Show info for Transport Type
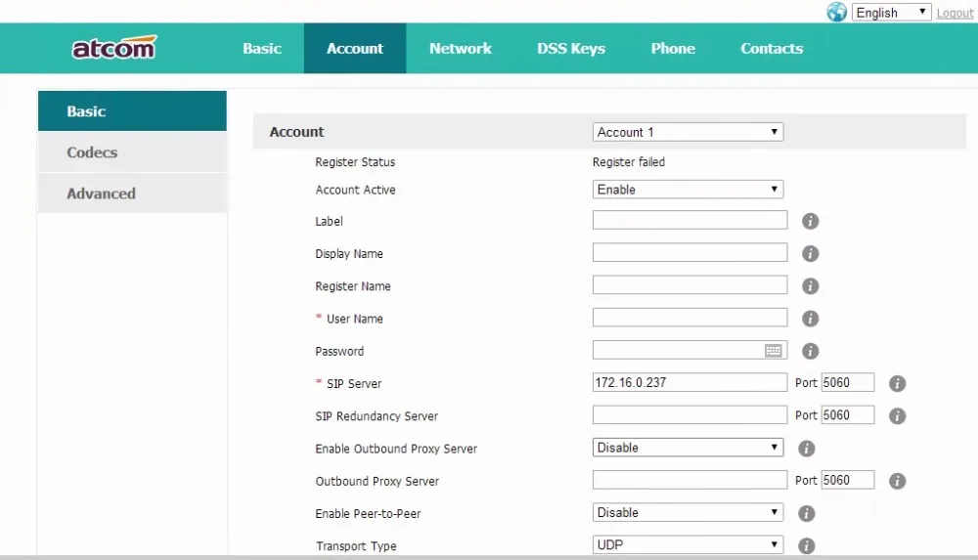 [807, 545]
